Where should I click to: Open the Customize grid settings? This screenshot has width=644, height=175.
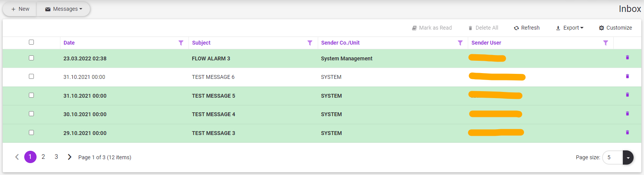pos(615,28)
